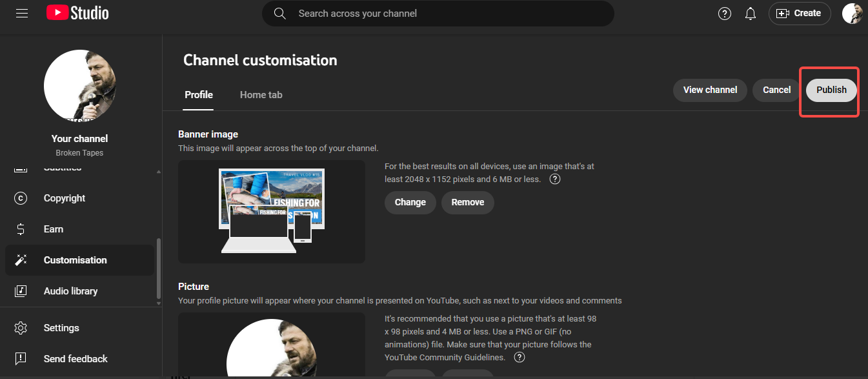The height and width of the screenshot is (379, 868).
Task: Open the help question mark in top bar
Action: coord(724,13)
